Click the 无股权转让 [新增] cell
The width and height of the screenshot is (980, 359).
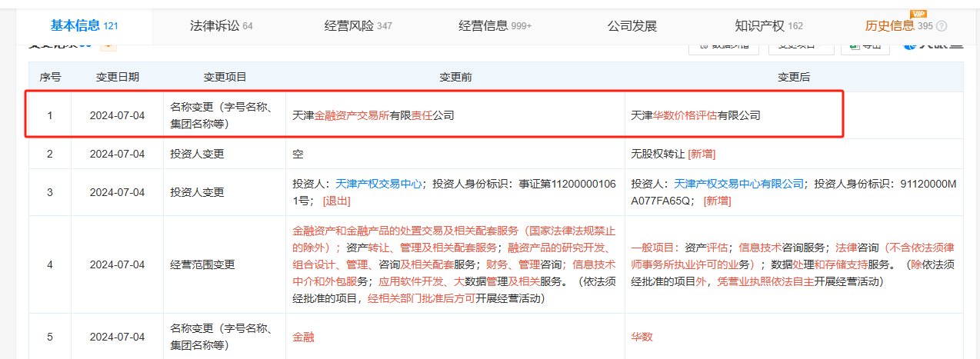point(673,154)
